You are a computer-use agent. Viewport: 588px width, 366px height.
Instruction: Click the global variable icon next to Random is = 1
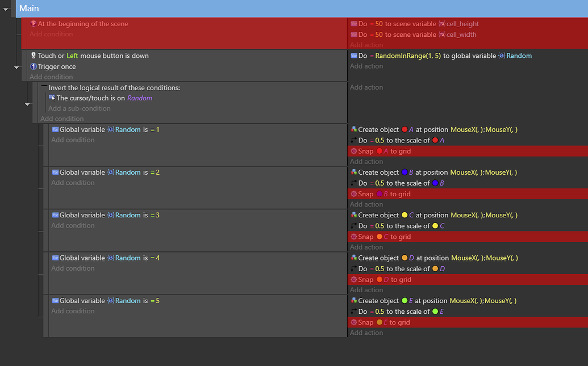55,129
